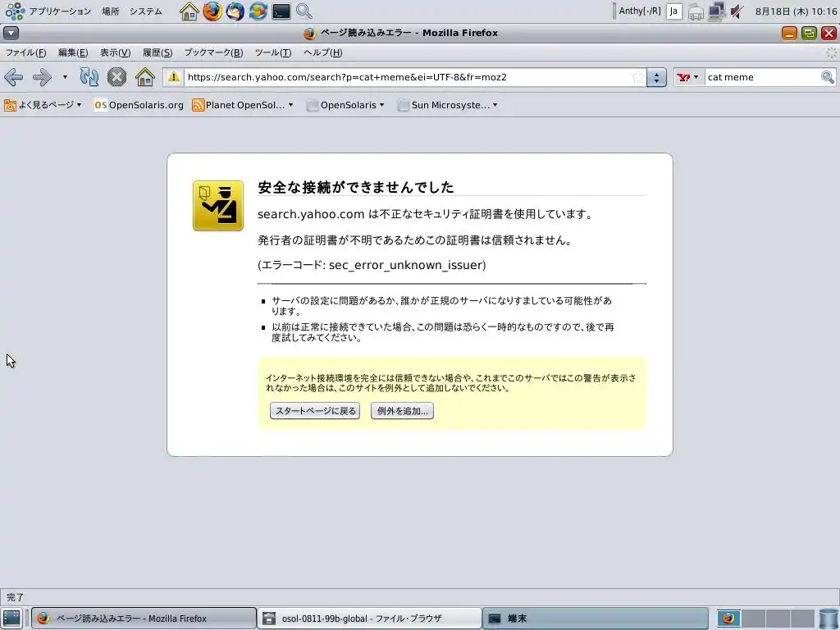Expand the Sun Microsyste... bookmark folder
This screenshot has height=630, width=840.
(x=449, y=105)
